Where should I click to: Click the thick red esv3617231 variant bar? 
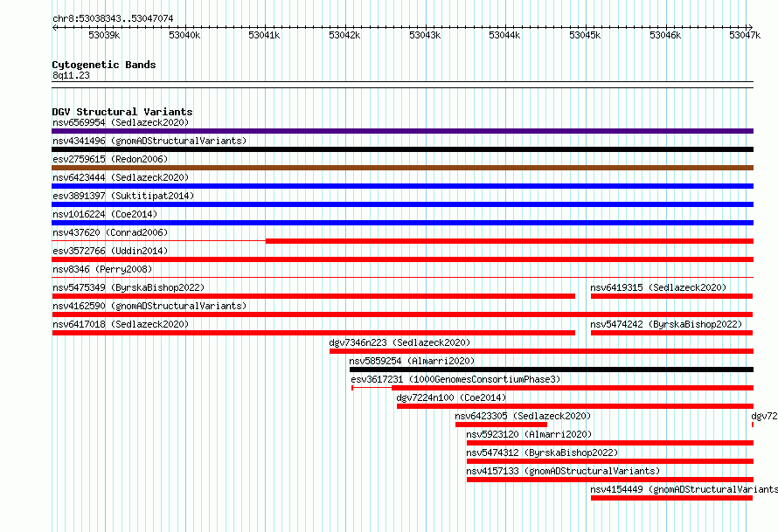[573, 388]
